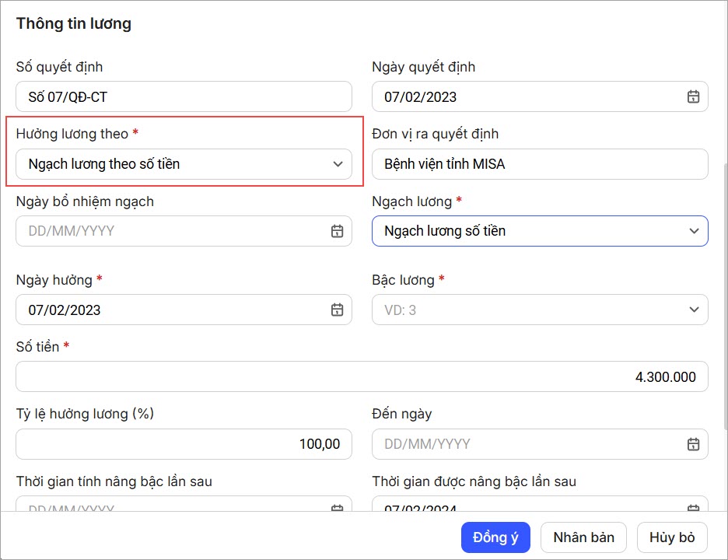Expand the Bậc lương dropdown
Screen dimensions: 728x560
(x=694, y=310)
